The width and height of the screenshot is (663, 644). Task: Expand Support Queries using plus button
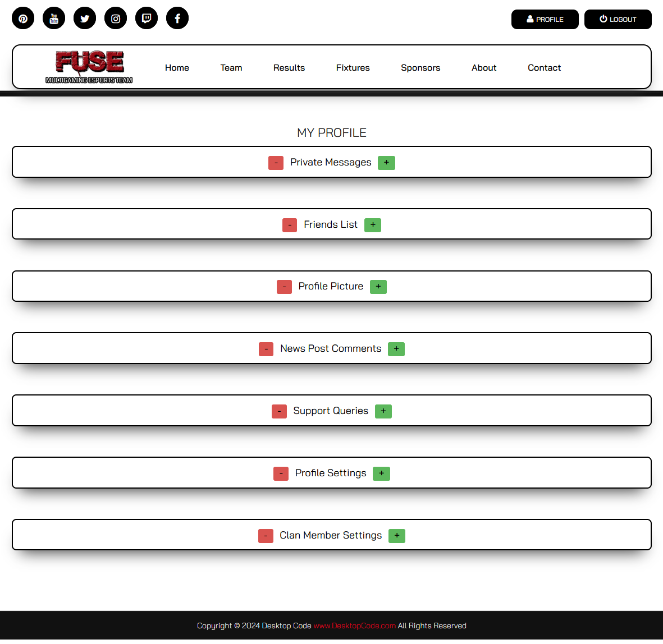click(383, 411)
